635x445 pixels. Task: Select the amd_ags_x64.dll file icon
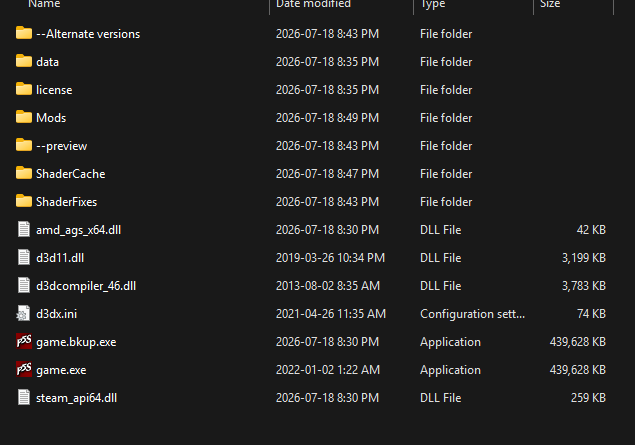click(23, 230)
